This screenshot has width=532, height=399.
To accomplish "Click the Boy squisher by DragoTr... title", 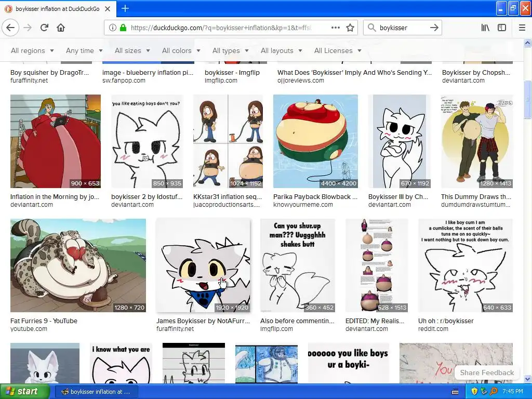I will click(49, 73).
